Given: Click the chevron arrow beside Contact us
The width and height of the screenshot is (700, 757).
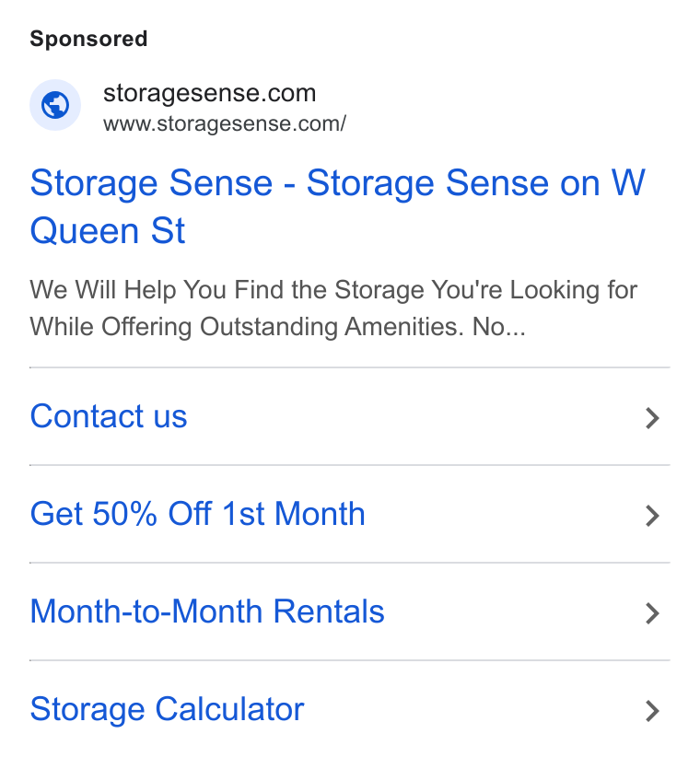Looking at the screenshot, I should (652, 418).
